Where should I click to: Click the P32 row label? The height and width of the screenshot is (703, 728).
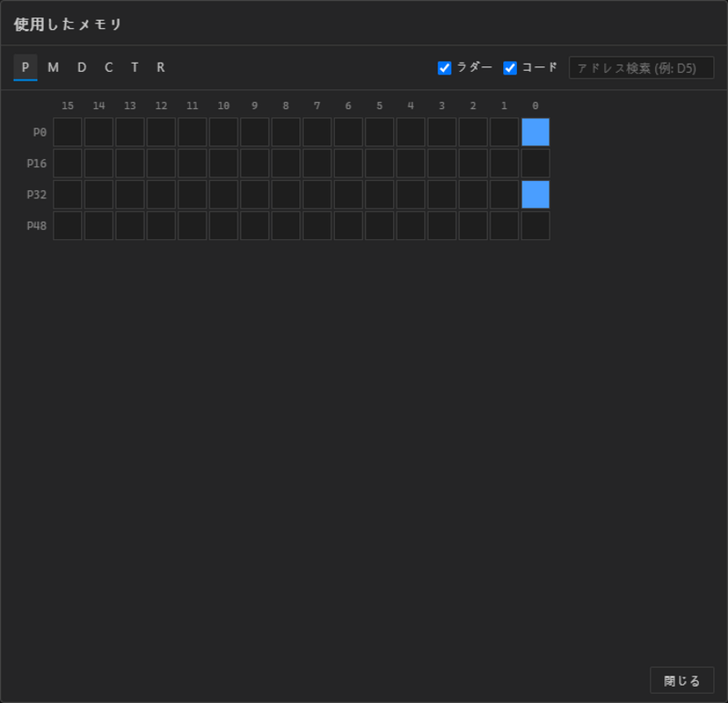[x=36, y=195]
